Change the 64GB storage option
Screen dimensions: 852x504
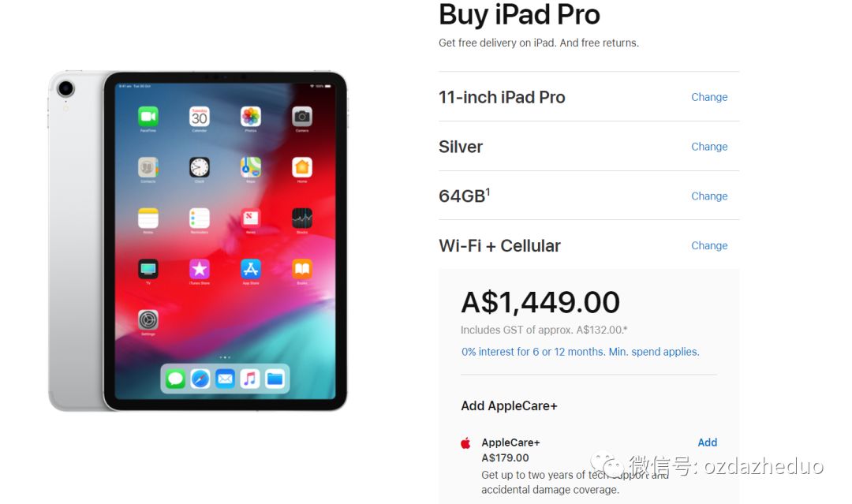(709, 196)
